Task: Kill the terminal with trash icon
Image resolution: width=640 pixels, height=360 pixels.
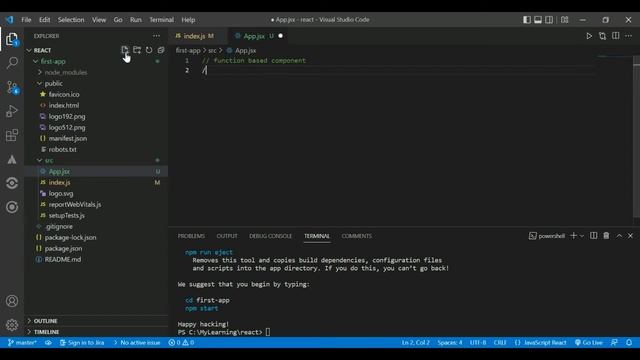Action: [606, 236]
